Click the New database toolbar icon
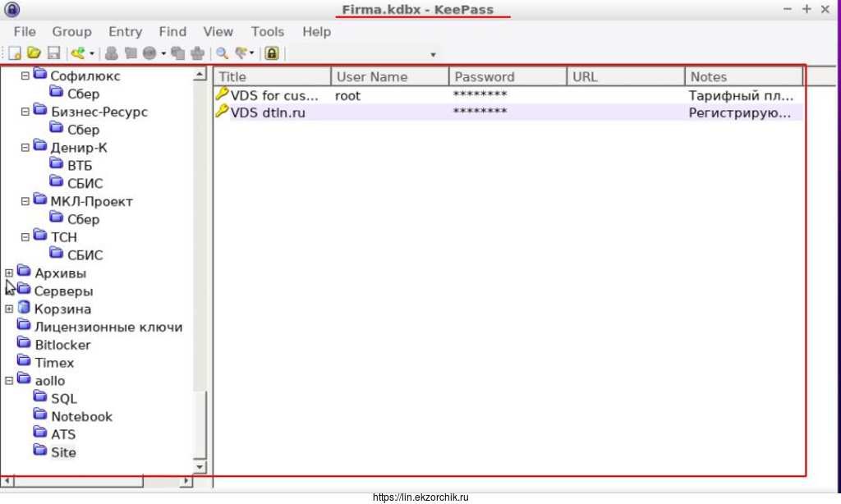This screenshot has width=841, height=504. pos(15,53)
